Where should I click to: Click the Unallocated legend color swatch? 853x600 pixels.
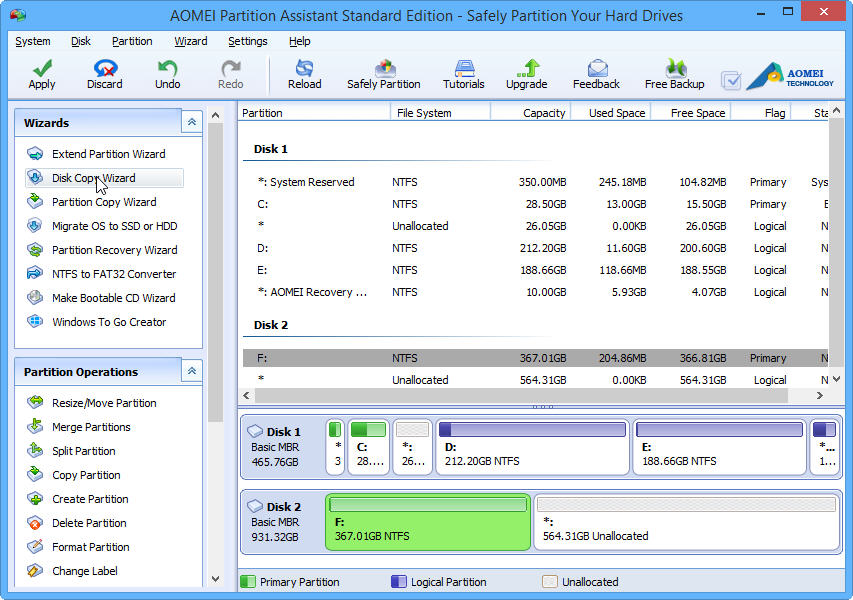550,581
